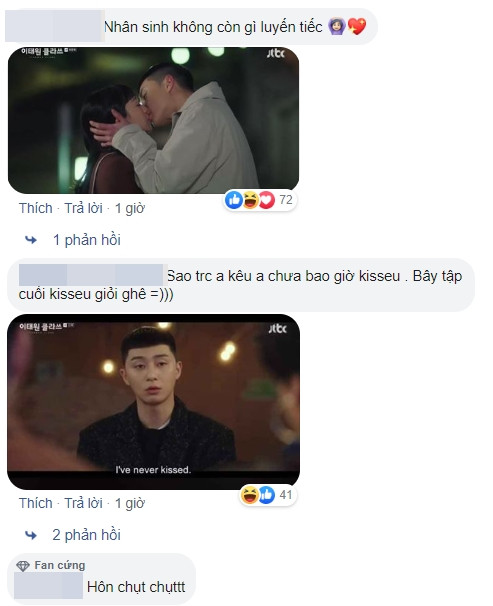
Task: Click Thích under the never kissed comment
Action: coord(36,503)
